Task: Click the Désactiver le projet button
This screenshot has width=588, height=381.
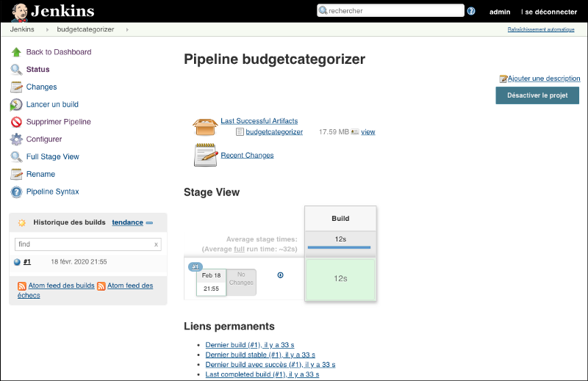Action: (537, 95)
